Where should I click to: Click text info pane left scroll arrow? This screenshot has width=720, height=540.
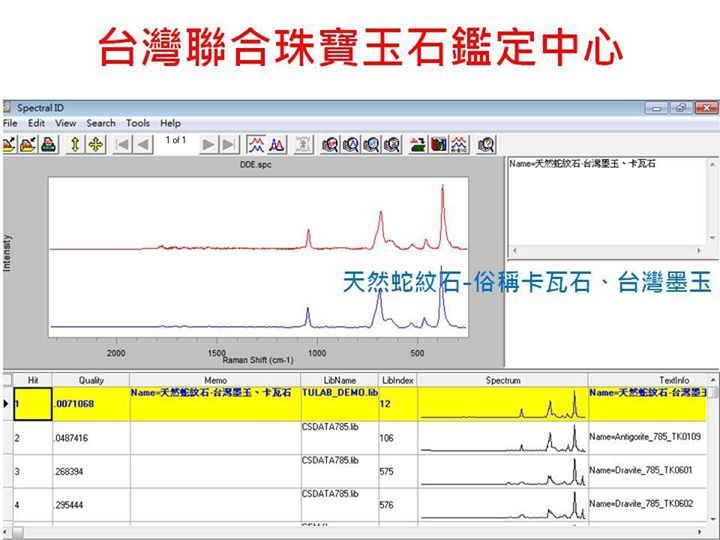[x=515, y=251]
